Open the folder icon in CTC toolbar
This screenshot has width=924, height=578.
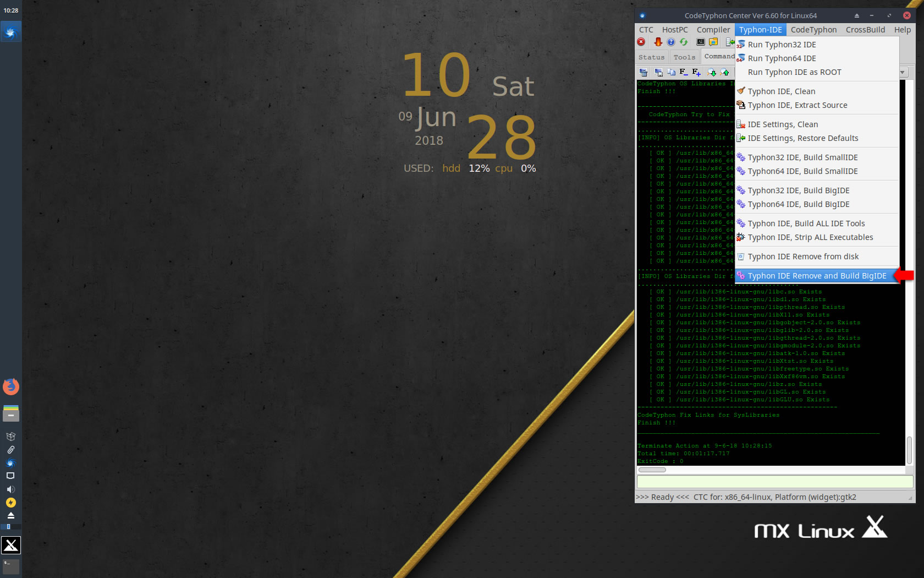pos(713,42)
